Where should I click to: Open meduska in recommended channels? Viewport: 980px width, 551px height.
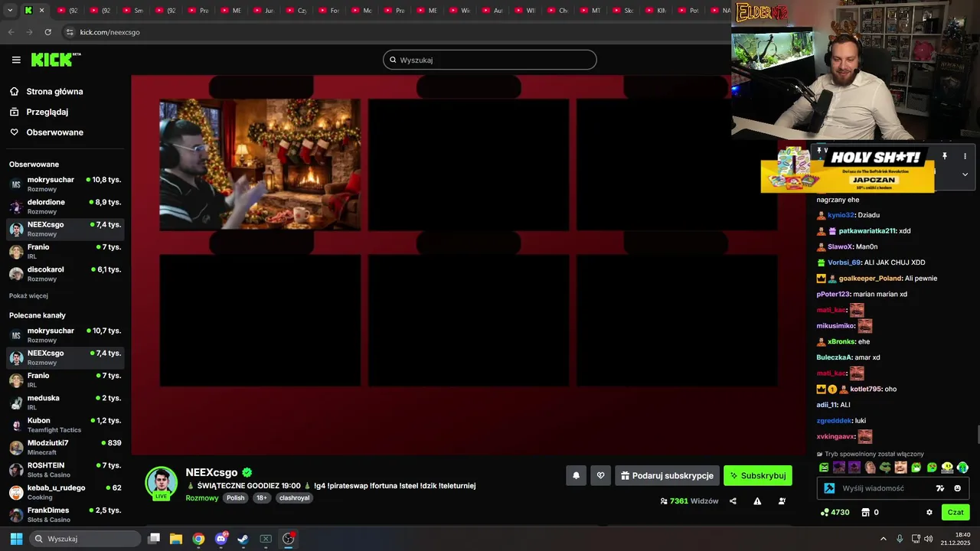65,402
